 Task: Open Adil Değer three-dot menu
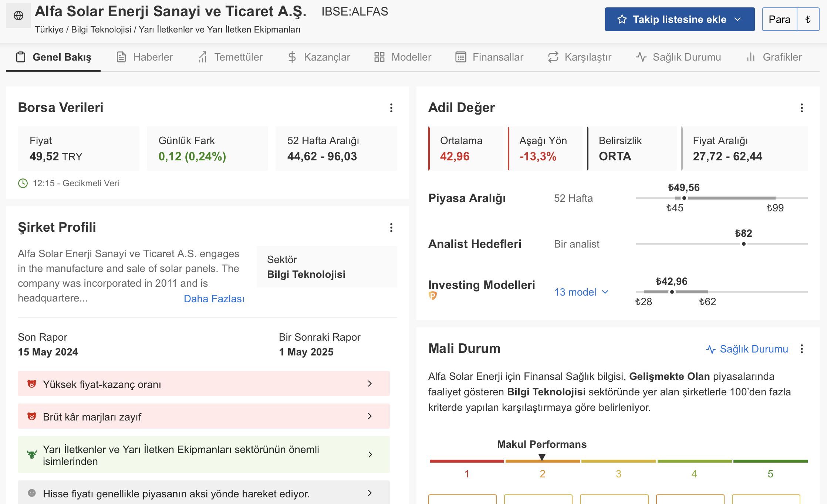[x=802, y=108]
